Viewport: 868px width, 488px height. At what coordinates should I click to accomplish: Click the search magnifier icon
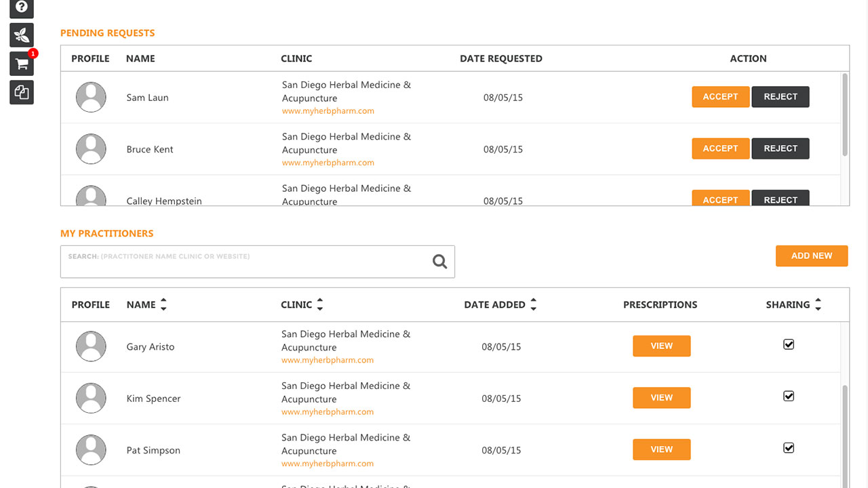440,262
